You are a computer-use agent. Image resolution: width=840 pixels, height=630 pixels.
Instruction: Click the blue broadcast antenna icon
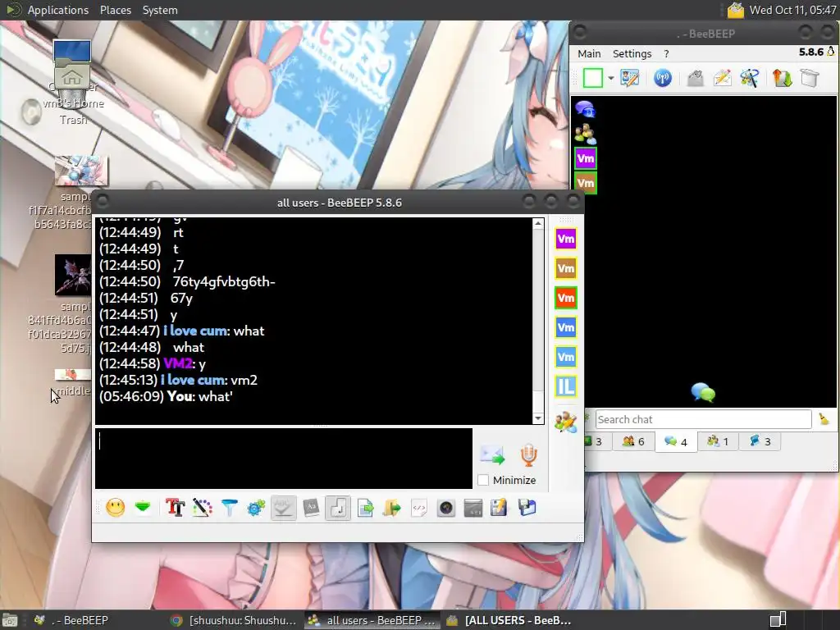point(663,78)
